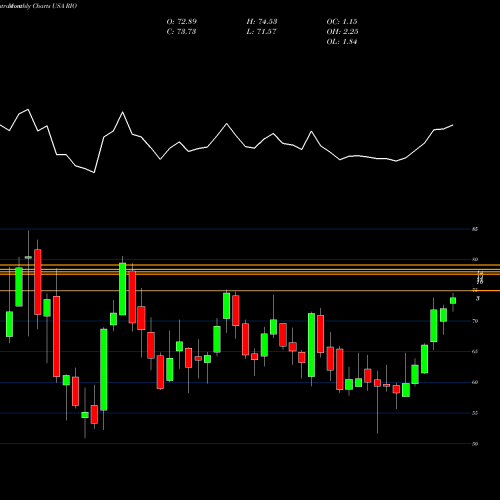500x500 pixels.
Task: Select the low value 'L: 71.57'
Action: (x=262, y=32)
